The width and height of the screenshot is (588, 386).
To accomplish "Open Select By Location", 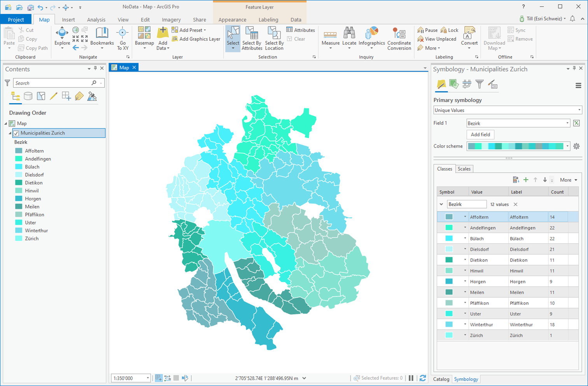I will coord(274,38).
